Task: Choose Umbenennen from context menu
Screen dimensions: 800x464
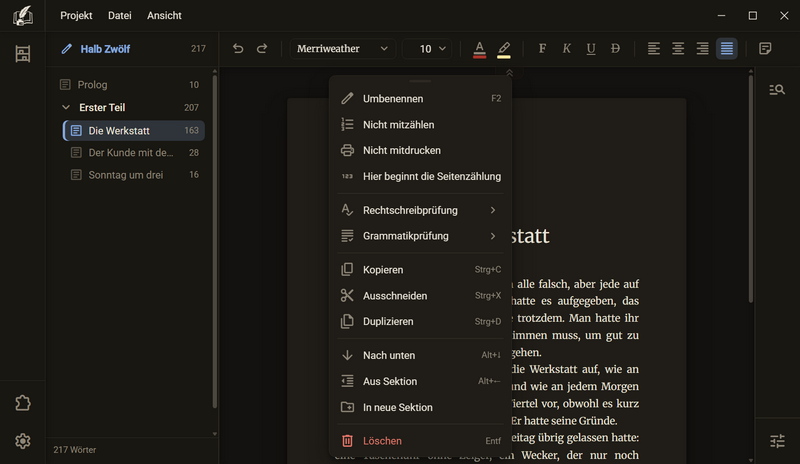Action: pyautogui.click(x=420, y=99)
